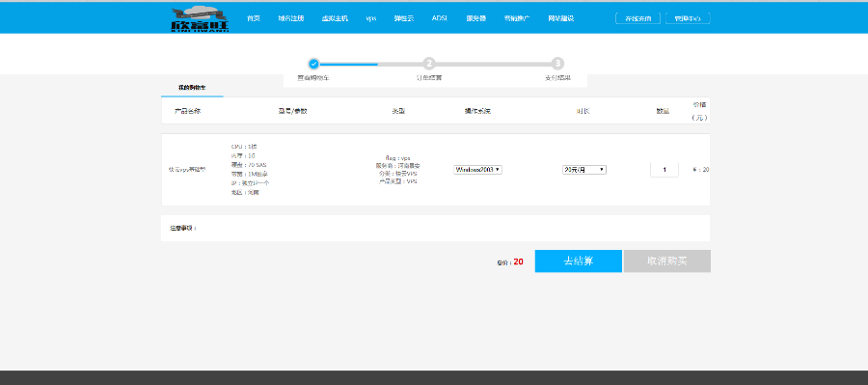Image resolution: width=868 pixels, height=385 pixels.
Task: Go to the ADSL navigation item
Action: [440, 18]
